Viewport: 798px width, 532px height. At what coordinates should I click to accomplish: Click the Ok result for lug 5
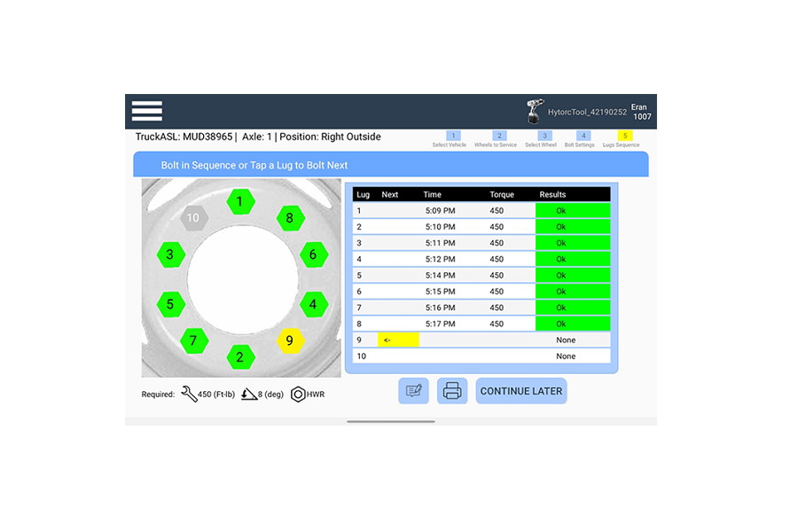click(x=573, y=275)
